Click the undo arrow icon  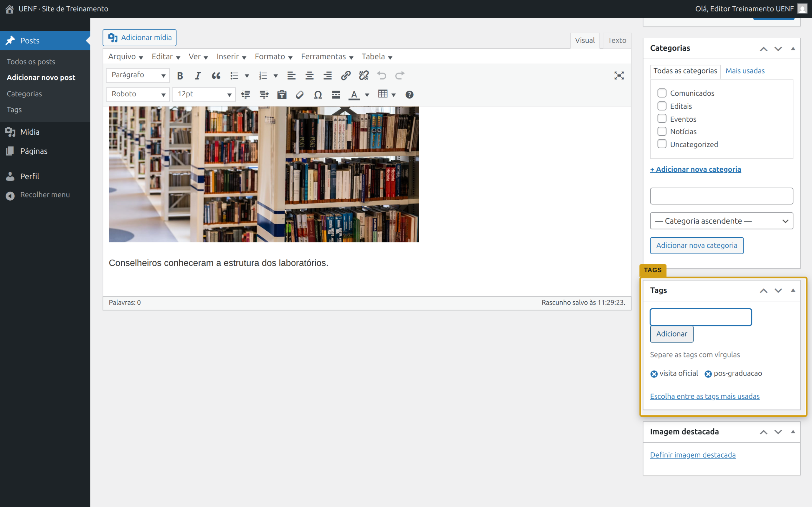pyautogui.click(x=382, y=76)
